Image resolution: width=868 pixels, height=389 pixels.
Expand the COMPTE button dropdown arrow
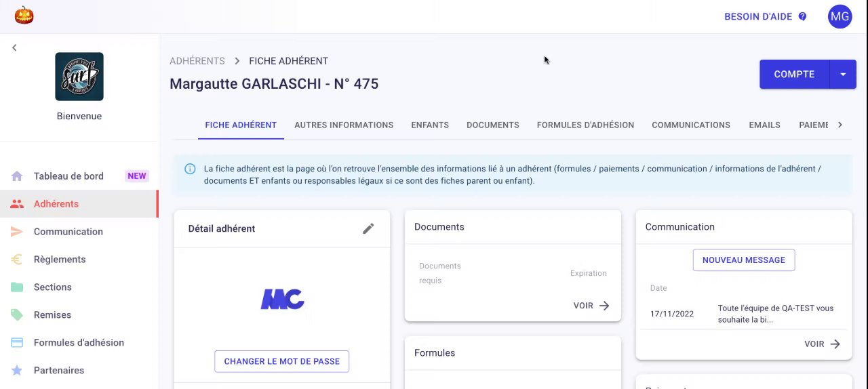[x=843, y=75]
